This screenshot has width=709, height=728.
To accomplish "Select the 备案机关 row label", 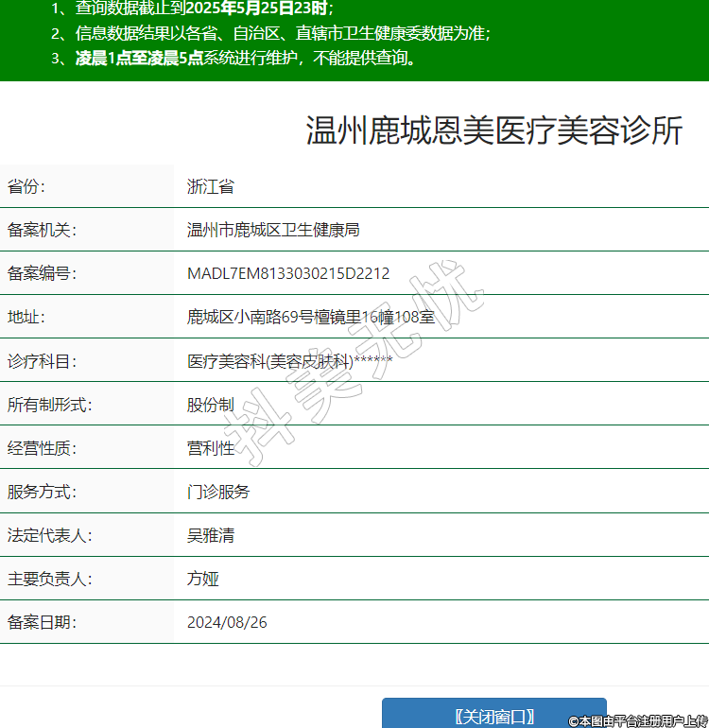I will click(x=42, y=230).
